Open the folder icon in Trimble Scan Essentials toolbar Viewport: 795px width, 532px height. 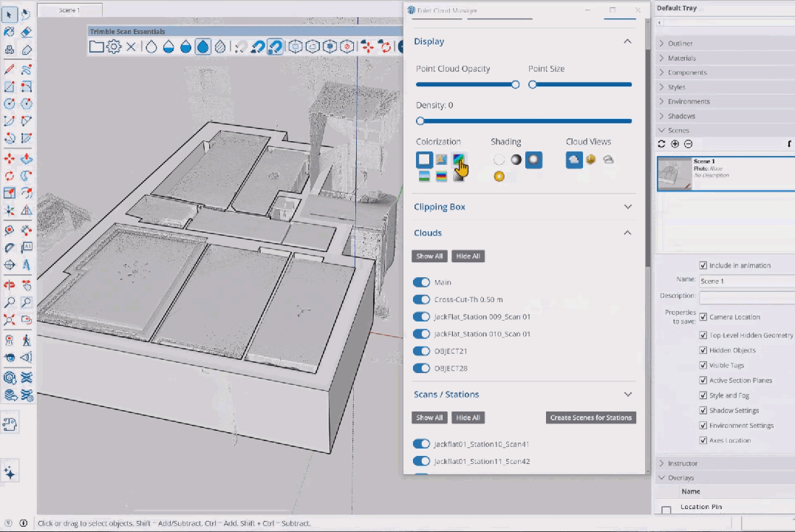tap(97, 47)
